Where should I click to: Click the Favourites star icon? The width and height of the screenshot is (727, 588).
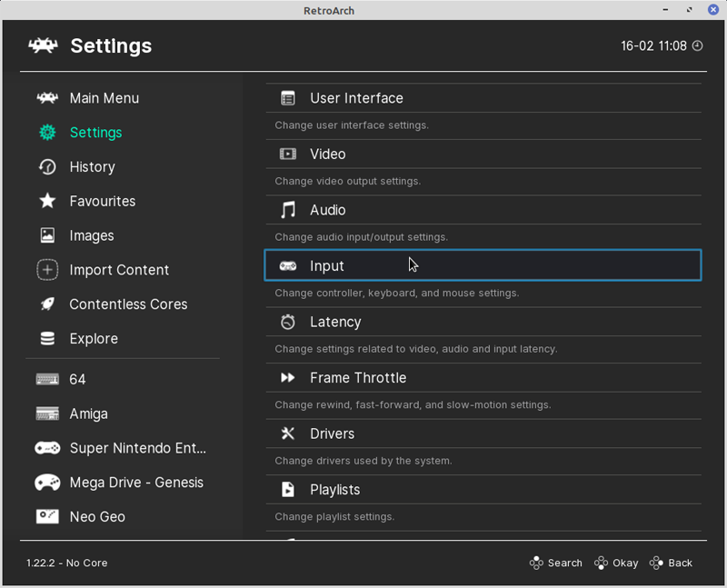click(x=47, y=201)
